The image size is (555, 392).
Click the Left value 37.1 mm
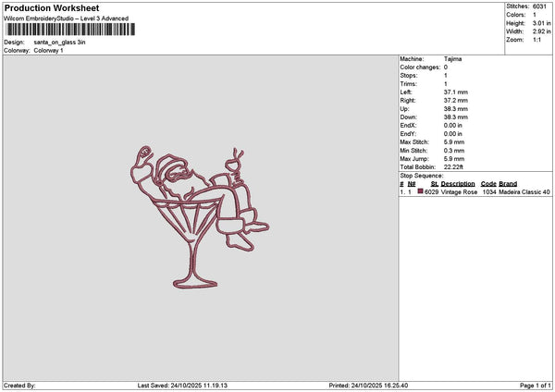point(456,92)
